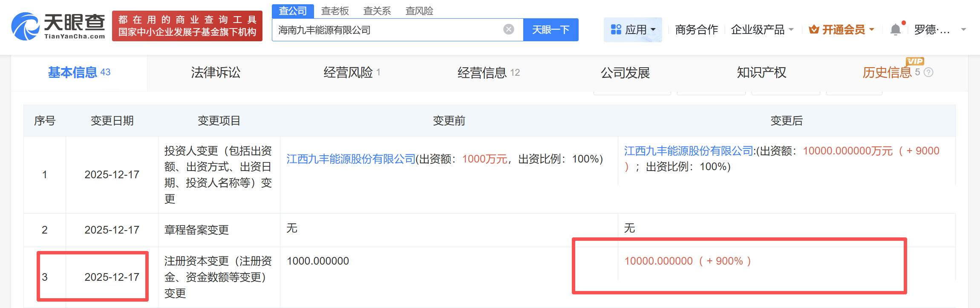
Task: Open 江西九丰能源股份有限公司 link in 变更前 column
Action: tap(351, 159)
